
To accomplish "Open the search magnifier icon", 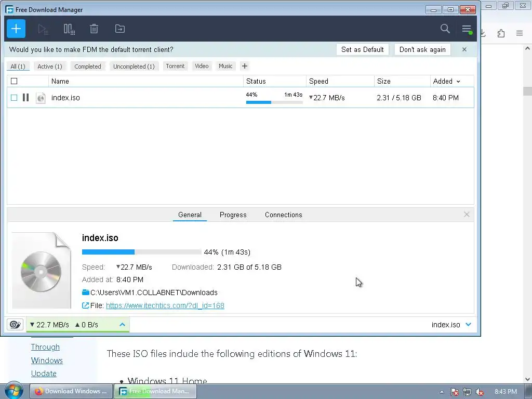I will pos(445,29).
